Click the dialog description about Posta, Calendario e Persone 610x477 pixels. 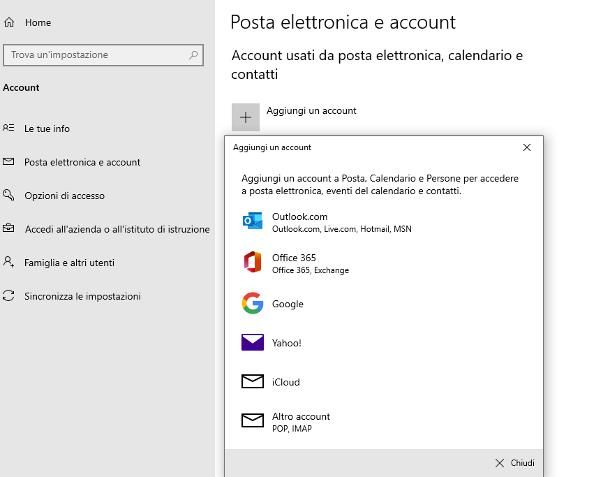pos(380,184)
